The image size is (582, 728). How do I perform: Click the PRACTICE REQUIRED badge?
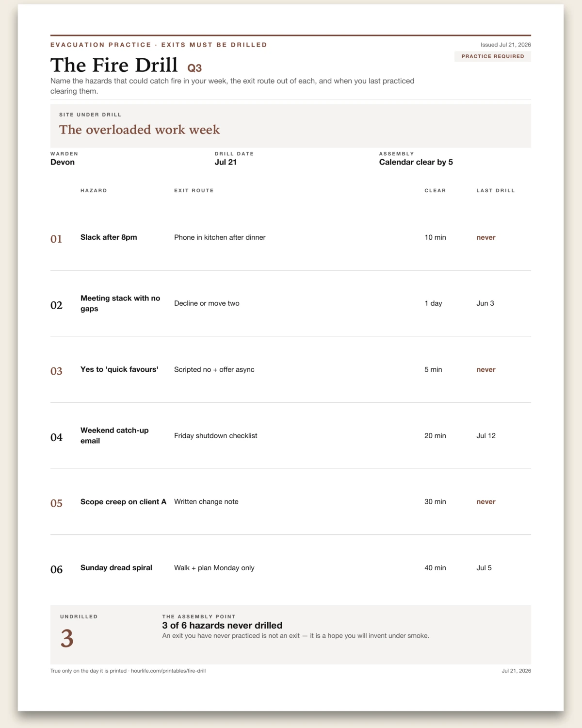click(x=493, y=56)
